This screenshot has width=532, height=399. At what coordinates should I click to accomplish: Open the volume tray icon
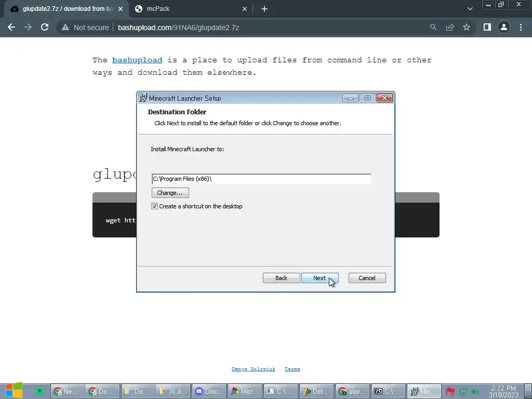(x=475, y=392)
